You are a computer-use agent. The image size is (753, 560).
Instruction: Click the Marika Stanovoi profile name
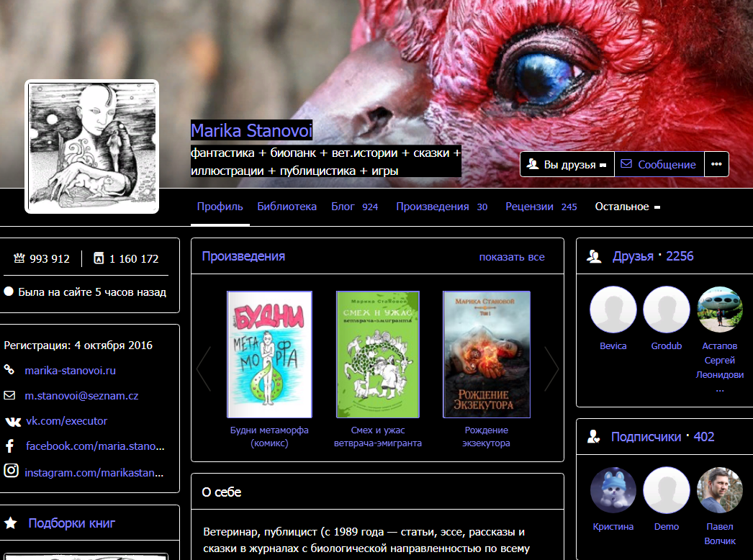click(252, 130)
